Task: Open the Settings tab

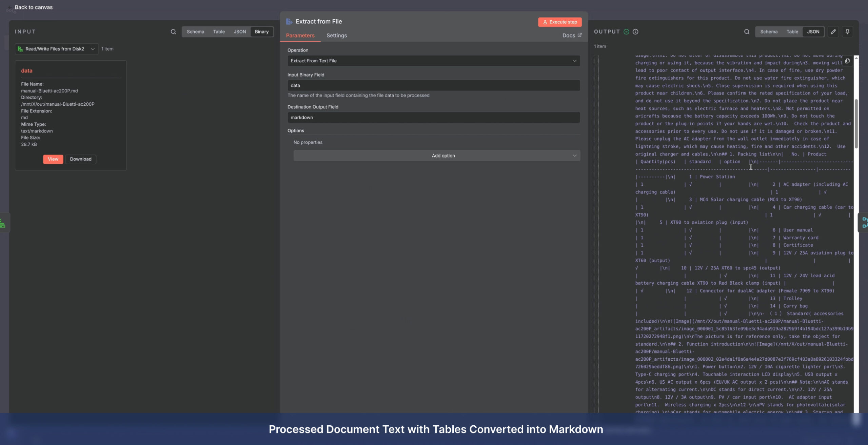Action: pos(336,35)
